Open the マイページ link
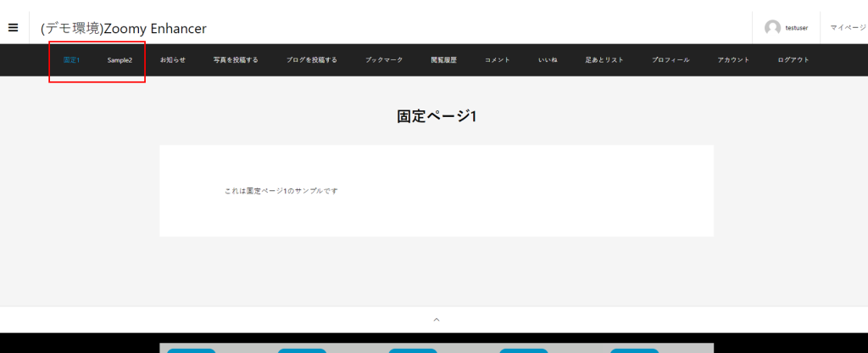The image size is (868, 353). click(848, 28)
